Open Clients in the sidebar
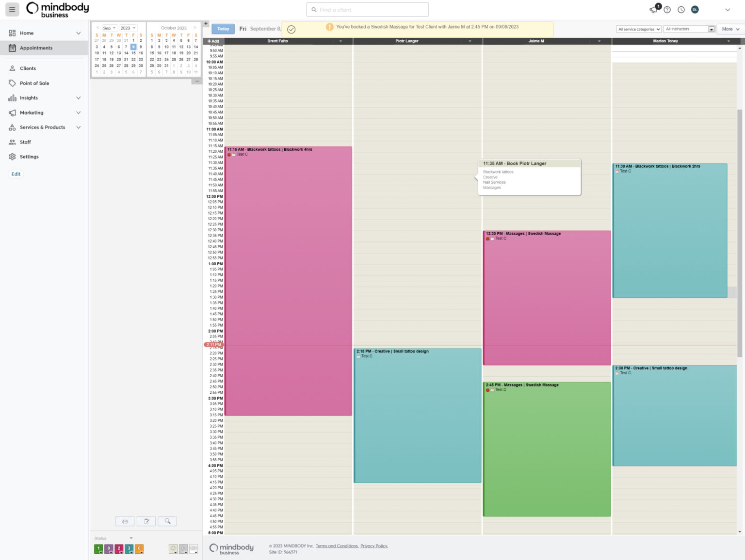The width and height of the screenshot is (745, 560). pyautogui.click(x=28, y=68)
